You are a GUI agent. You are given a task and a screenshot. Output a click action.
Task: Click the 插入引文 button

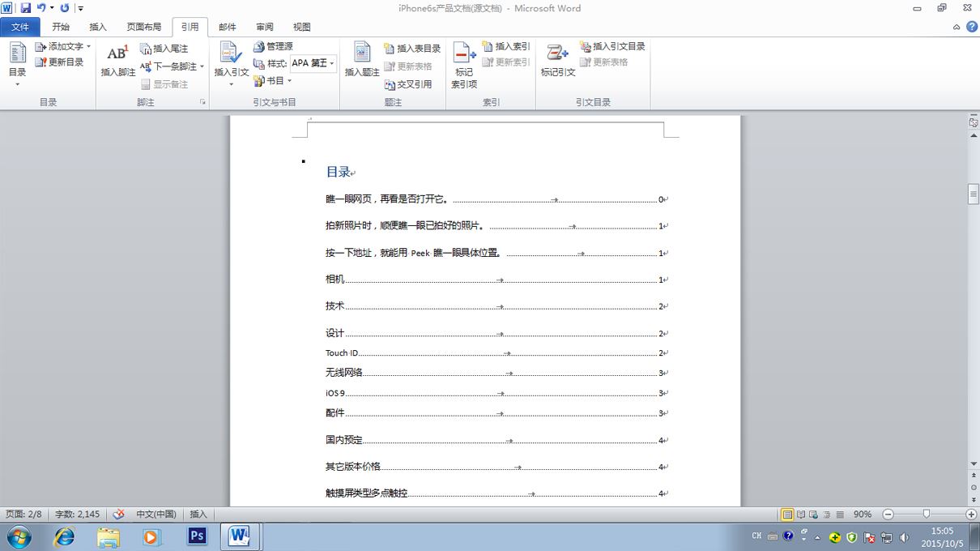(231, 63)
